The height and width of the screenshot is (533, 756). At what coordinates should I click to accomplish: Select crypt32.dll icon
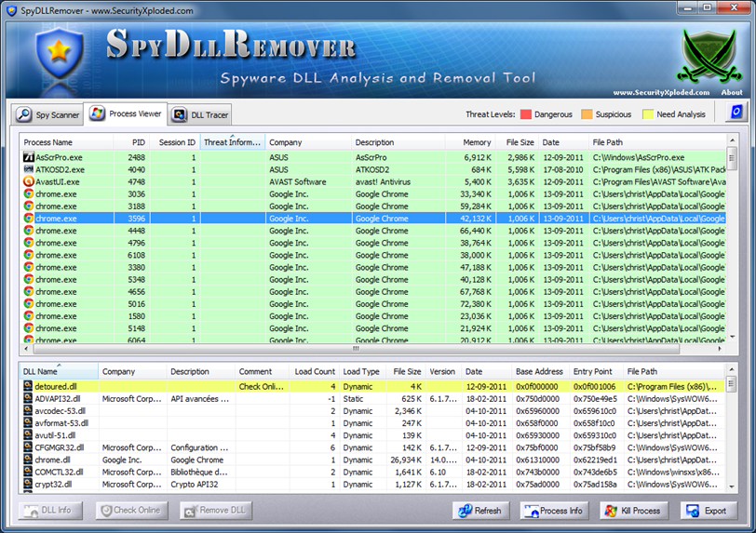28,484
